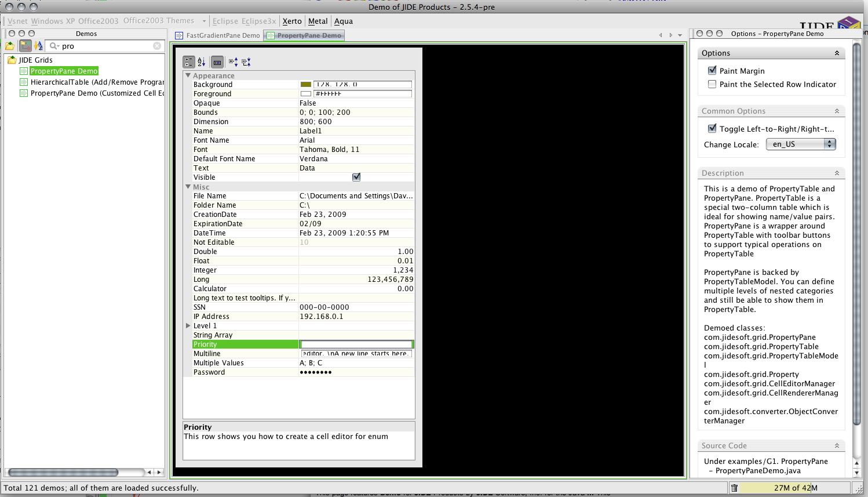Click the white Foreground color swatch
The image size is (868, 497).
click(x=306, y=94)
